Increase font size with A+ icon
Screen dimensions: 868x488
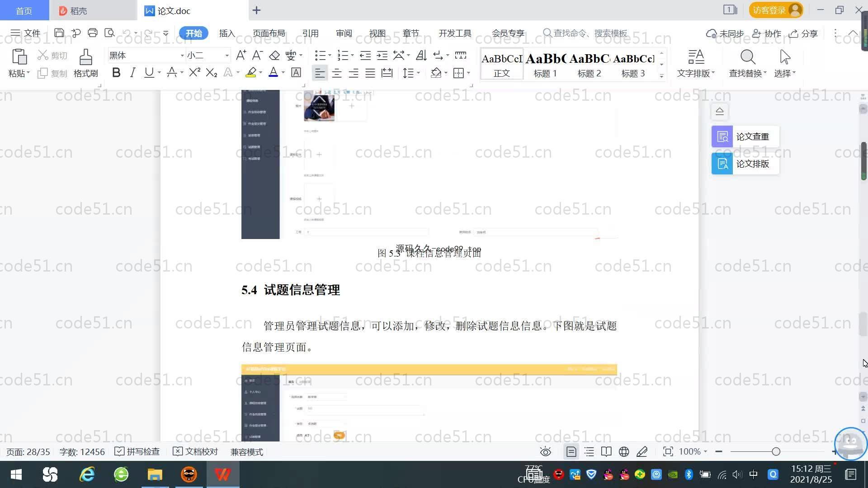[x=241, y=55]
